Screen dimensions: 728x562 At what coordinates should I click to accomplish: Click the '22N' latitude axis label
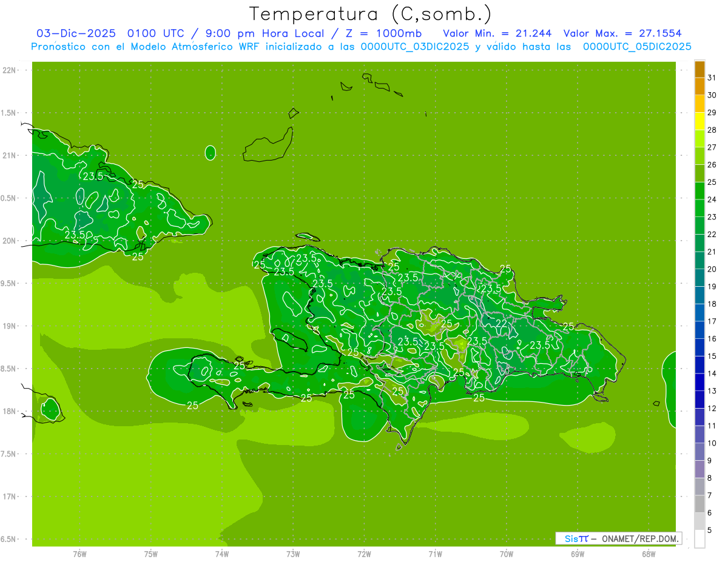point(10,70)
